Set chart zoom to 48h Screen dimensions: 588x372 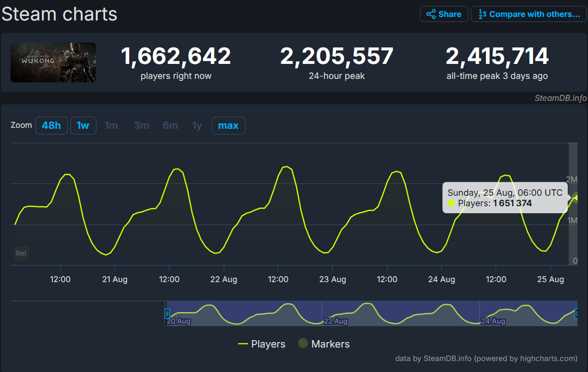pyautogui.click(x=51, y=125)
